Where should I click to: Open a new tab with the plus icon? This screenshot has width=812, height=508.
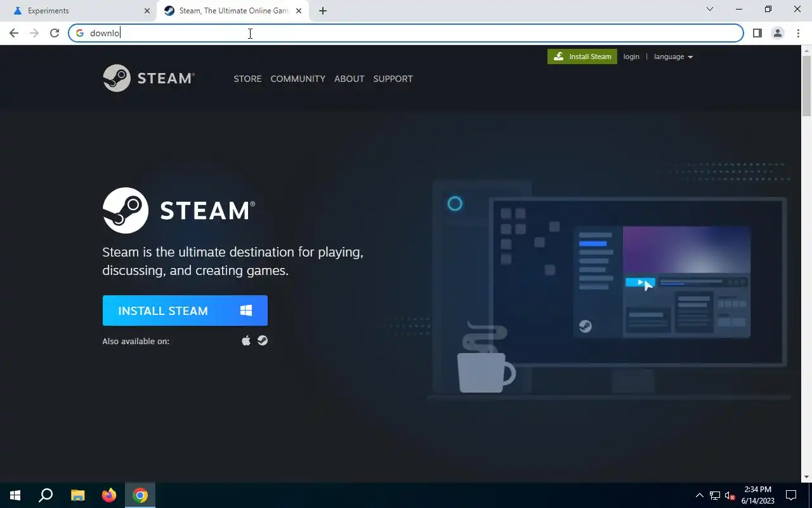(x=323, y=11)
